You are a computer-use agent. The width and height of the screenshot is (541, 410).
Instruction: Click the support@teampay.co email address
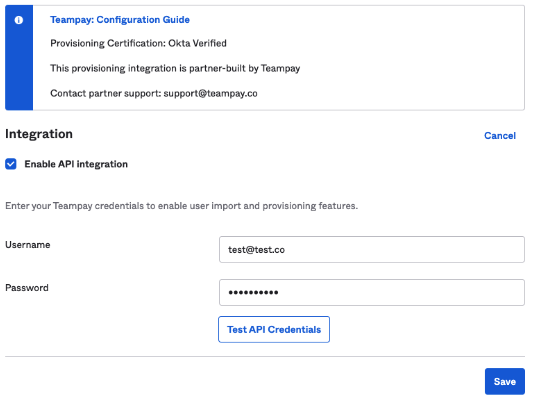coord(210,94)
